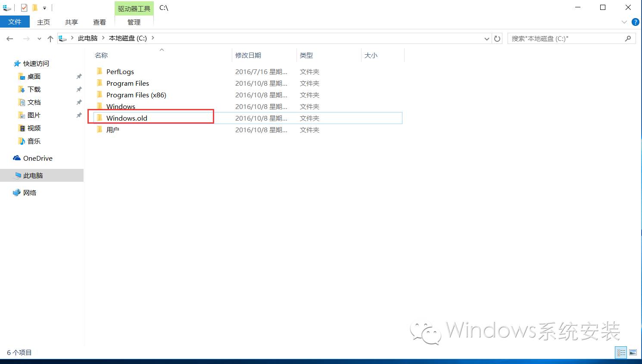Click 本地磁盘 (C:) in the breadcrumb
Screen dimensions: 642x364
pyautogui.click(x=128, y=38)
